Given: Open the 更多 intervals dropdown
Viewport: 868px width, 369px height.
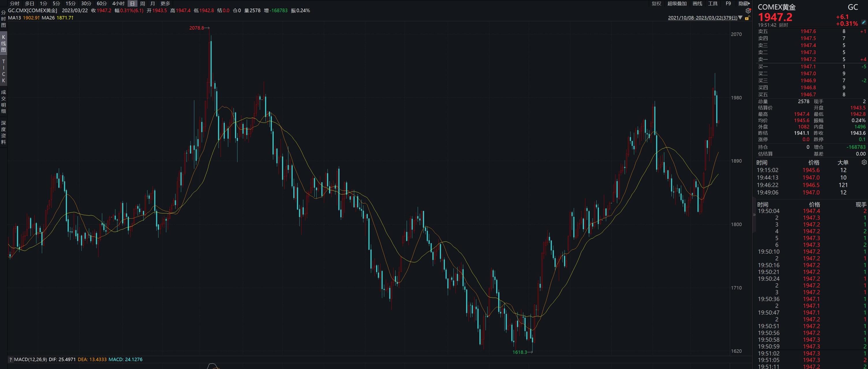Looking at the screenshot, I should click(x=165, y=4).
